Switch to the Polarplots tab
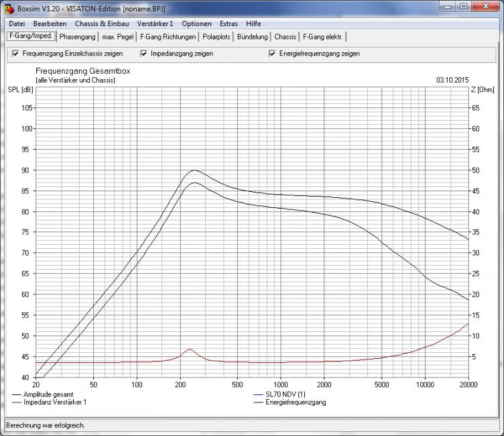This screenshot has height=436, width=504. click(217, 36)
